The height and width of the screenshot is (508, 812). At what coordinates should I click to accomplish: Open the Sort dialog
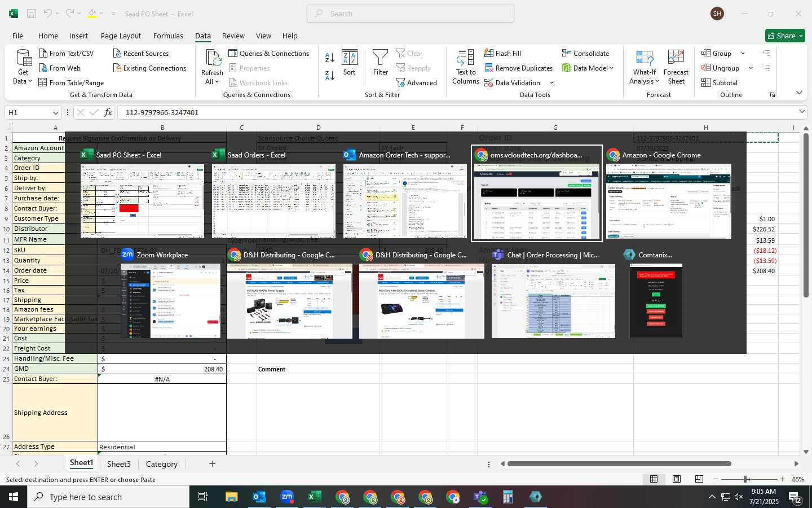[350, 63]
